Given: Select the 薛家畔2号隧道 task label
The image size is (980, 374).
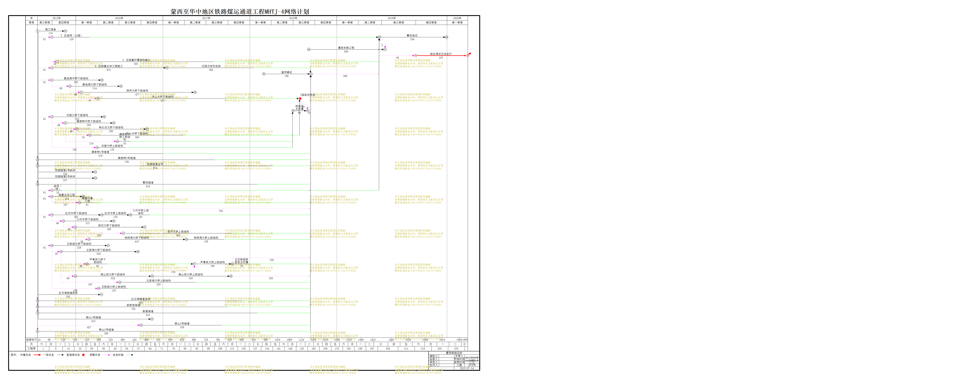Looking at the screenshot, I should click(127, 158).
